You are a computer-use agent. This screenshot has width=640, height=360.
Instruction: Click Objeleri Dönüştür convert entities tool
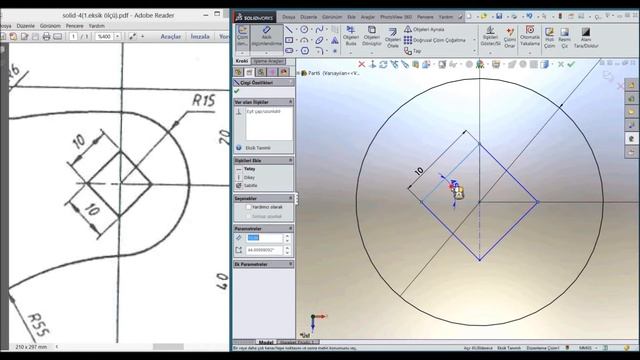371,36
